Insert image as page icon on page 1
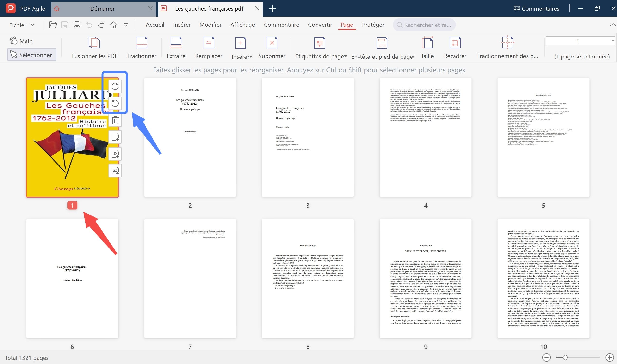Screen dimensions: 617x364 coord(115,170)
